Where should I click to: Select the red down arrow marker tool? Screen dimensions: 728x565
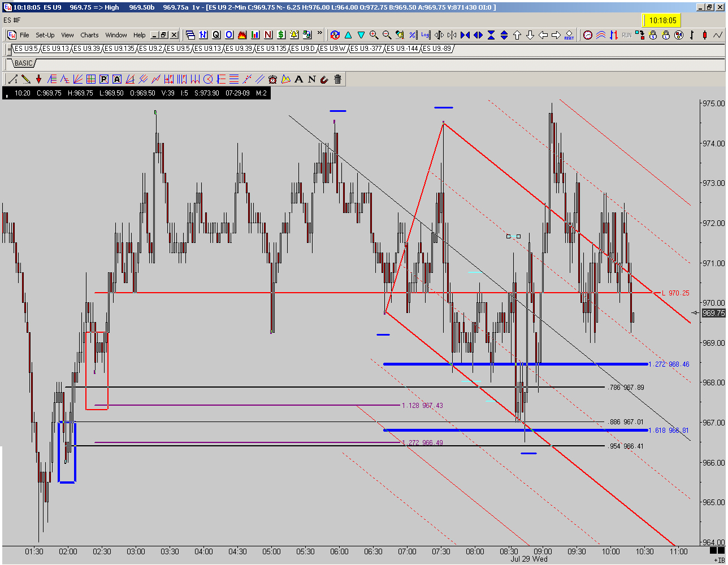coord(38,79)
